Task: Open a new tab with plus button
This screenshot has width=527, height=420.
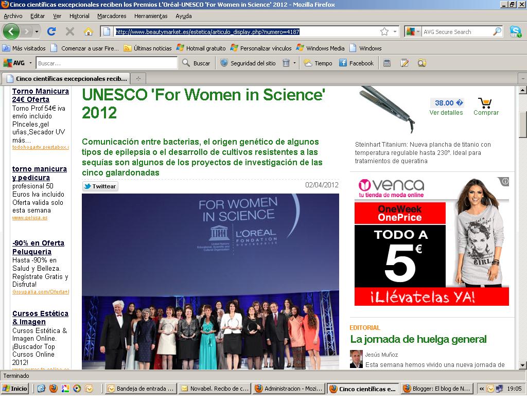Action: coord(138,79)
